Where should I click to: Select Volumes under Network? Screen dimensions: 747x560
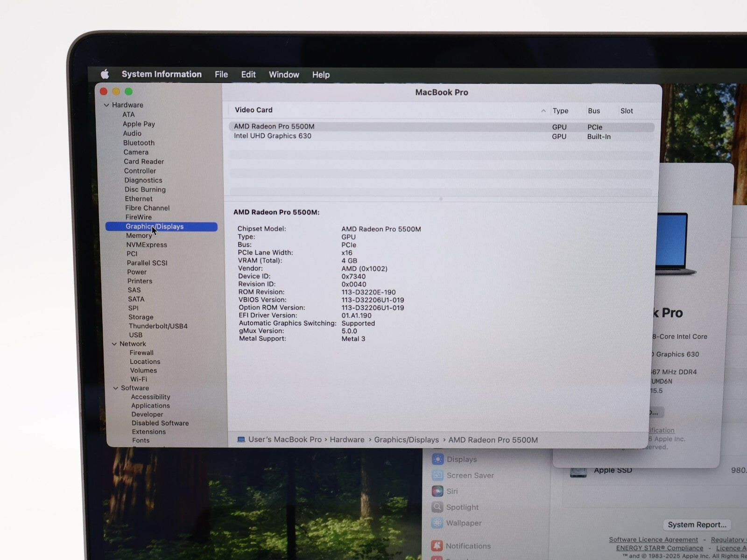(x=143, y=371)
